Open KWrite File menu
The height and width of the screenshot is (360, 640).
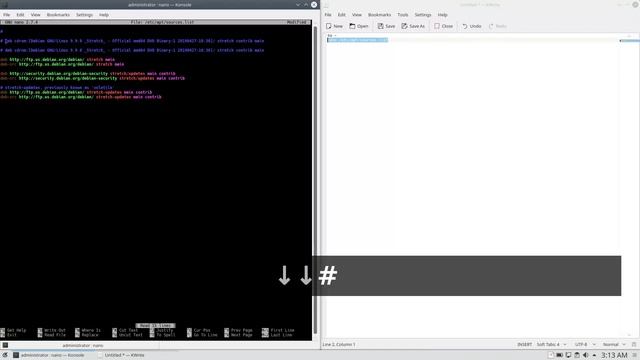[x=328, y=15]
